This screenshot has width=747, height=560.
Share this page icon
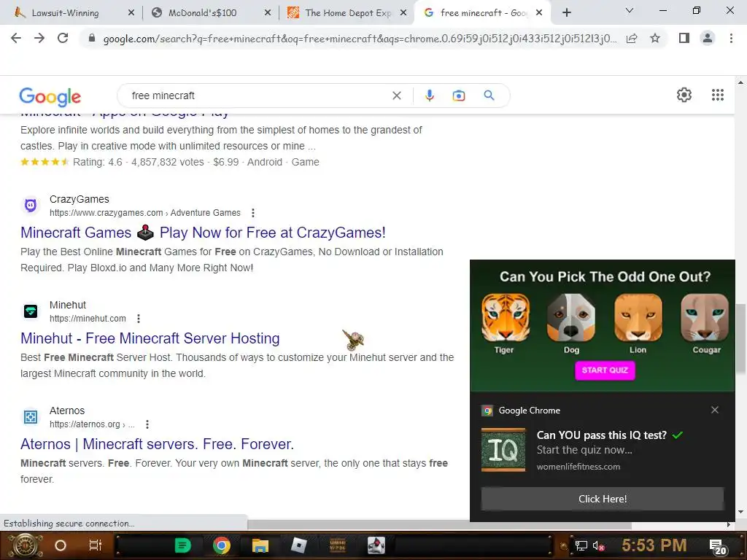pos(632,39)
